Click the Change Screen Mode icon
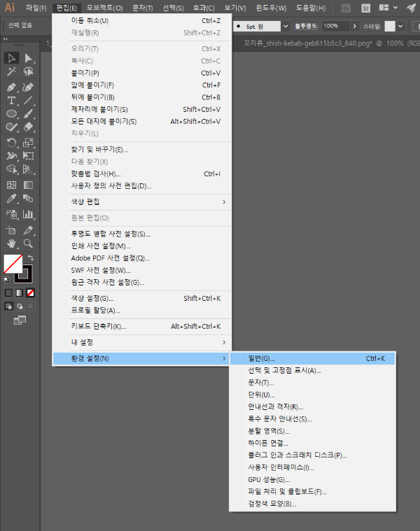 coord(20,320)
